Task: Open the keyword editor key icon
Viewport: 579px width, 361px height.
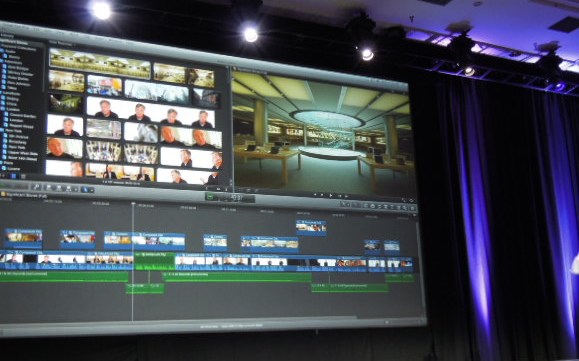Action: tap(36, 187)
